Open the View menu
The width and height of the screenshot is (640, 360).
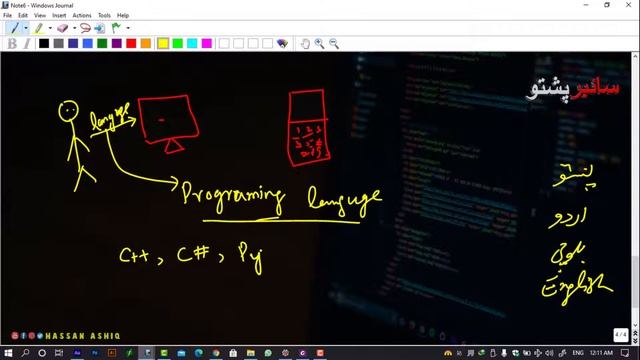tap(40, 15)
